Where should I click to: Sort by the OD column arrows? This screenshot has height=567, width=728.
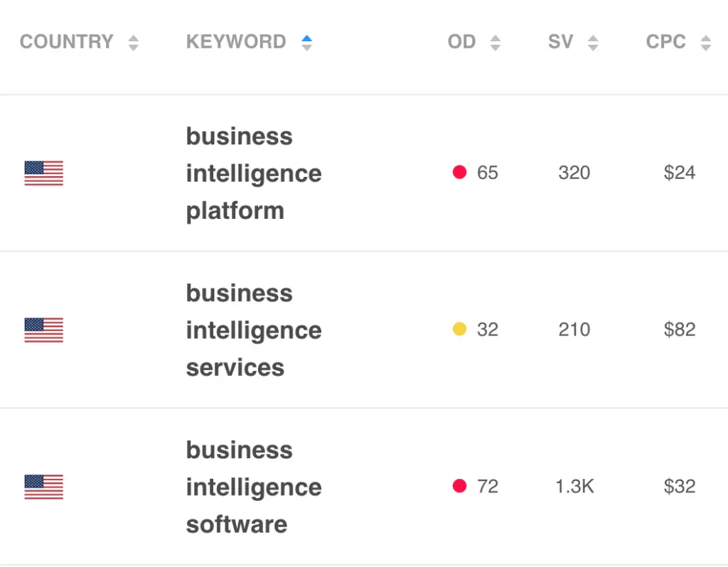click(x=496, y=43)
